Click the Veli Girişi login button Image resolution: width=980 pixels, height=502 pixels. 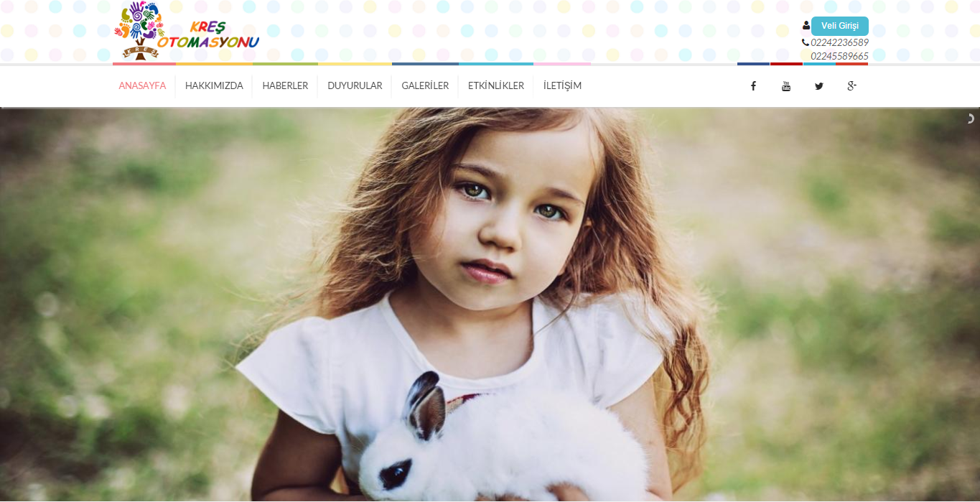point(840,26)
